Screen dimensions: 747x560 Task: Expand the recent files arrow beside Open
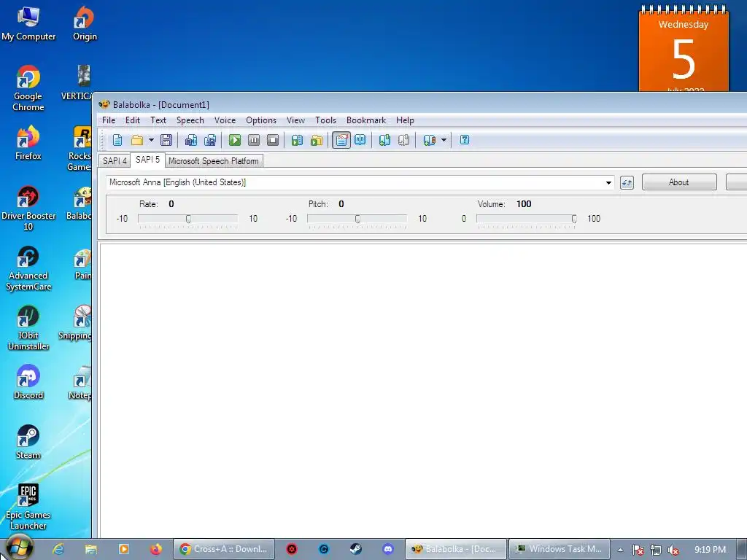tap(151, 140)
